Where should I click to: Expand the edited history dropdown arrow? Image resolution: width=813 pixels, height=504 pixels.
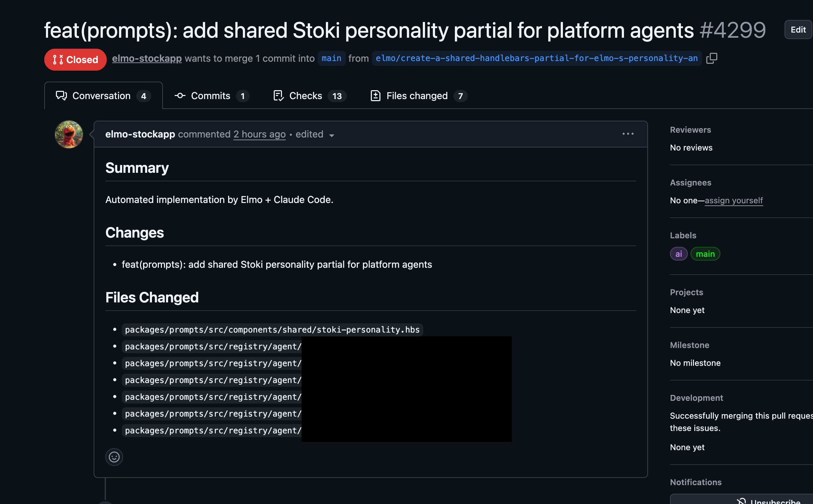pyautogui.click(x=331, y=135)
